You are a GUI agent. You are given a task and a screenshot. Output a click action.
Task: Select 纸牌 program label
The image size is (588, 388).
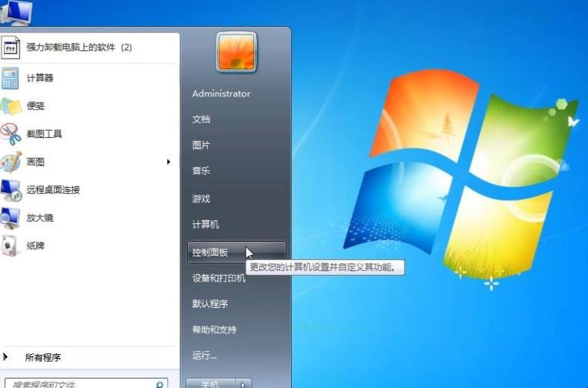click(x=35, y=246)
